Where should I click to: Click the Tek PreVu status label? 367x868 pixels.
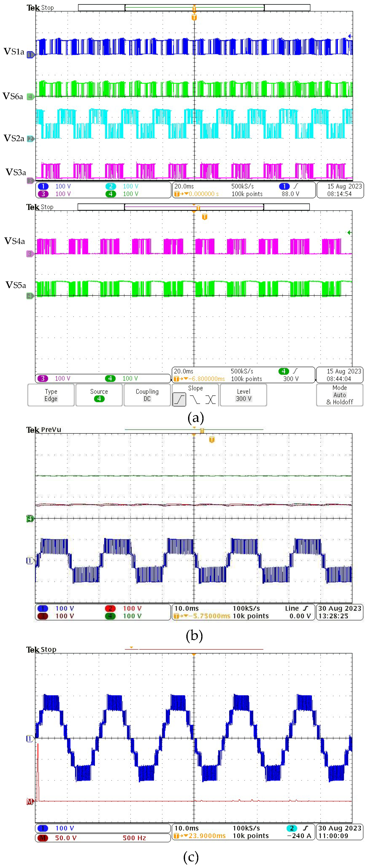tap(44, 430)
